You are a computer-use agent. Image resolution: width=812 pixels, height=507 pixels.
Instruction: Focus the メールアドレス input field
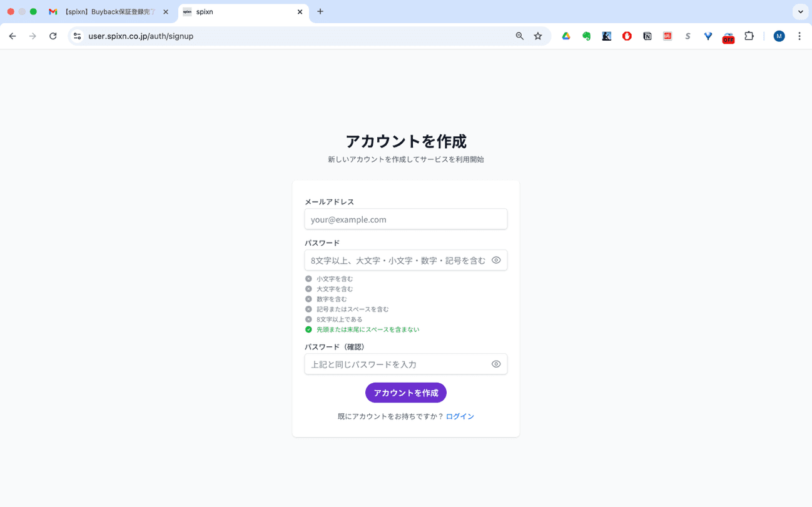pyautogui.click(x=406, y=219)
